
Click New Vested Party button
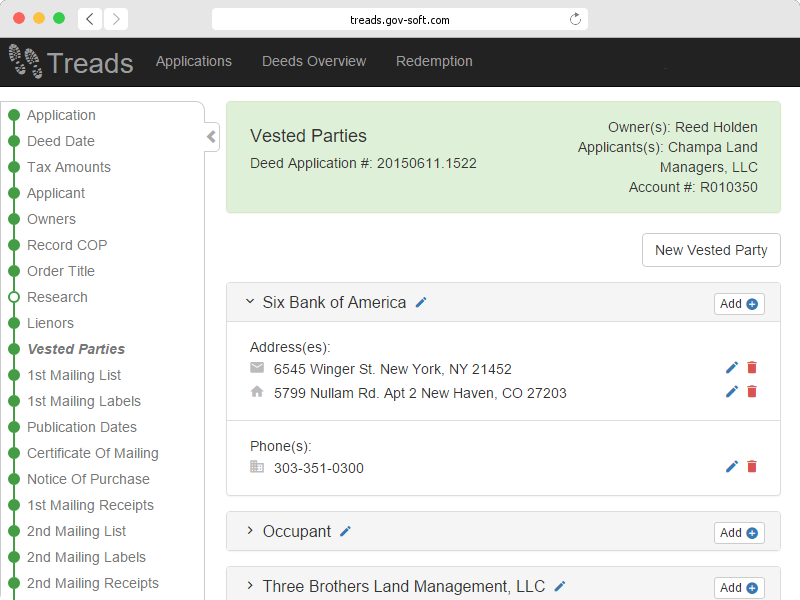point(711,250)
